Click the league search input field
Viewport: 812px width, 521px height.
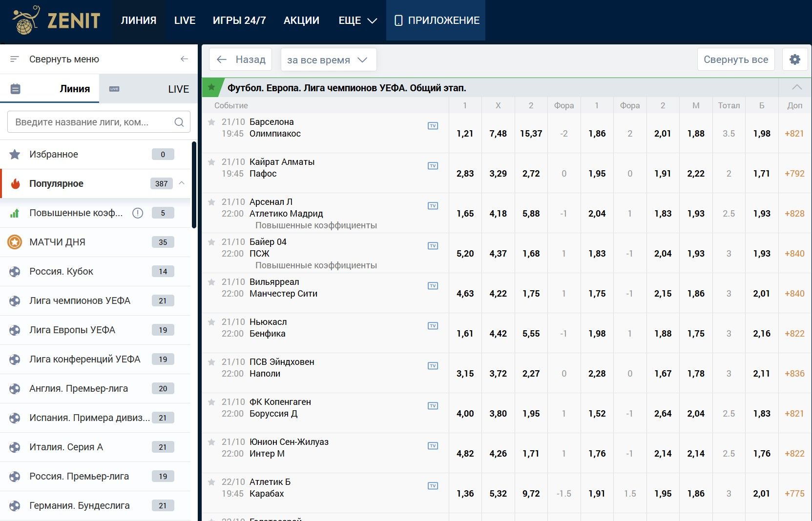pyautogui.click(x=90, y=122)
